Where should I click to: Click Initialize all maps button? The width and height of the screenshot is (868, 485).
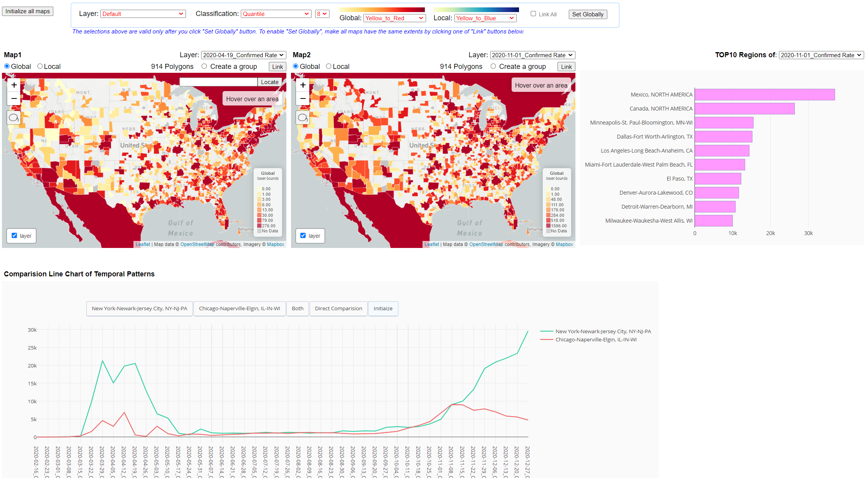coord(28,11)
